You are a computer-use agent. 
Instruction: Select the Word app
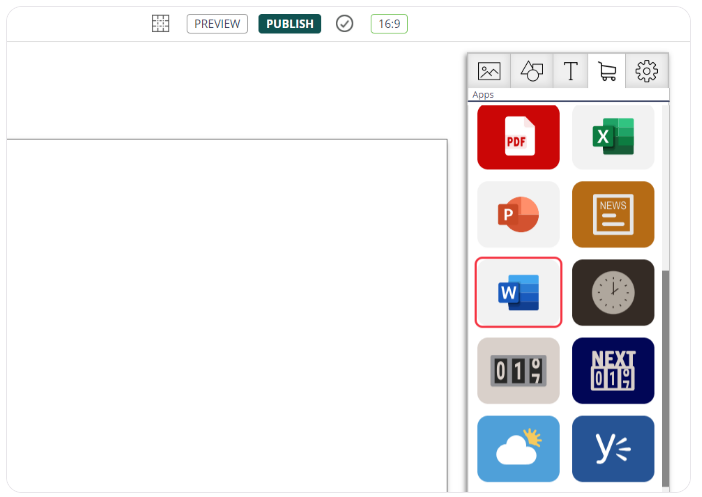pos(518,292)
